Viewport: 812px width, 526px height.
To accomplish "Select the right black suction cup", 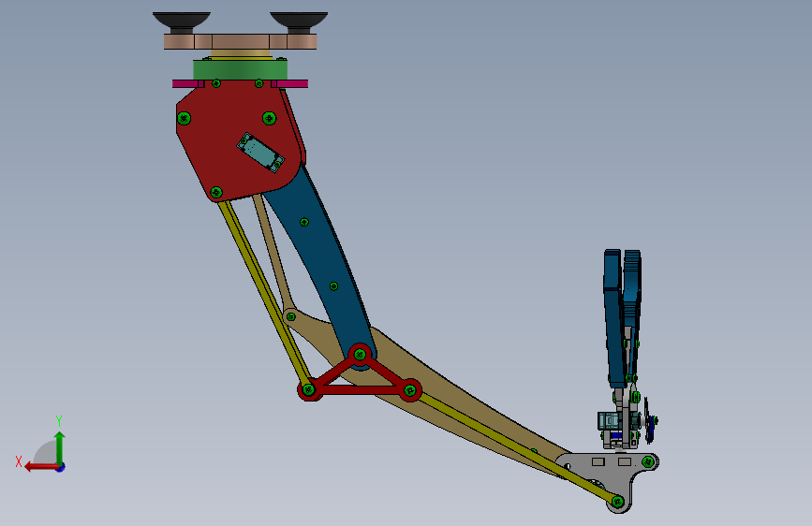I will coord(299,22).
